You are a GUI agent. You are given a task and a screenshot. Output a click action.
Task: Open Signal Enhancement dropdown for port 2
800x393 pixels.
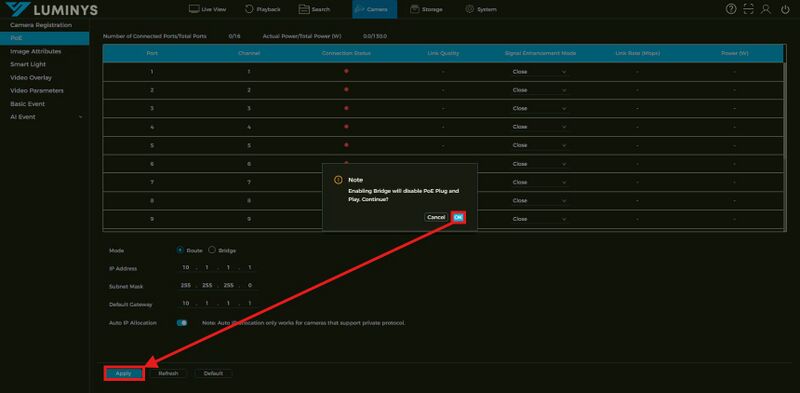[539, 90]
